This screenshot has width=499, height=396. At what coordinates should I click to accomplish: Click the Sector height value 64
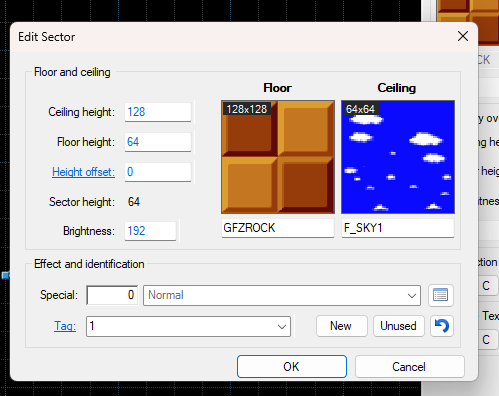pyautogui.click(x=134, y=202)
